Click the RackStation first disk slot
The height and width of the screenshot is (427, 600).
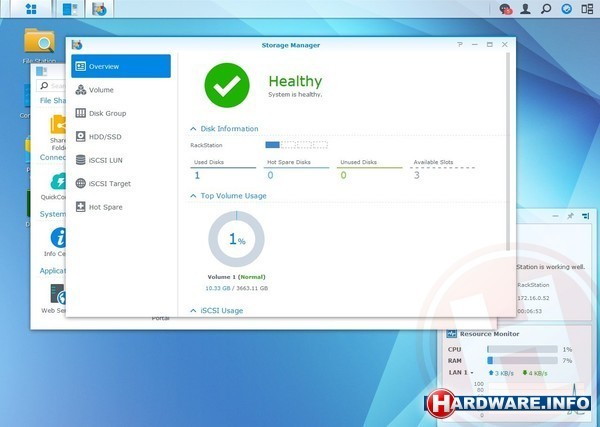pos(273,145)
